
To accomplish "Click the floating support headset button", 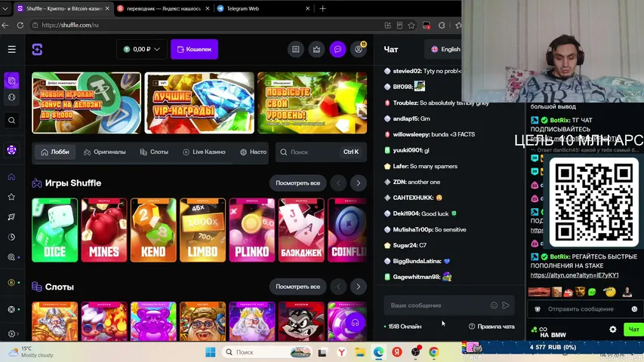I will [356, 323].
